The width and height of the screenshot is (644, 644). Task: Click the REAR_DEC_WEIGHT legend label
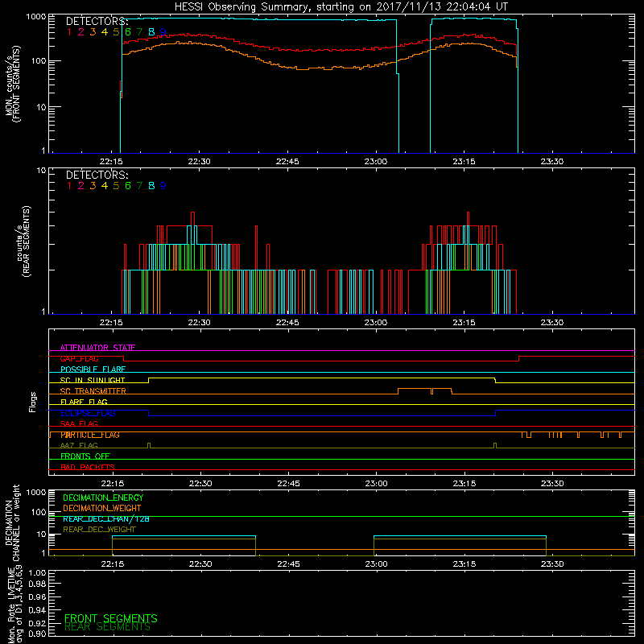pyautogui.click(x=99, y=530)
